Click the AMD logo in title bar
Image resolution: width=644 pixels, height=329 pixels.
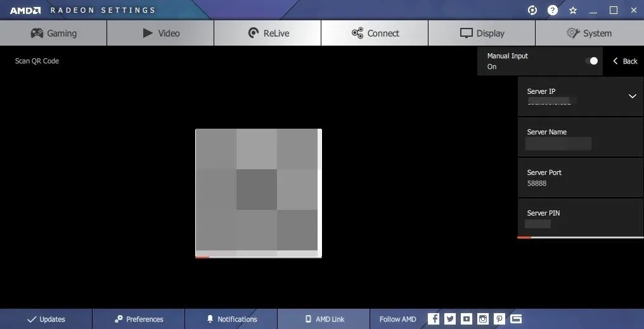pyautogui.click(x=25, y=10)
